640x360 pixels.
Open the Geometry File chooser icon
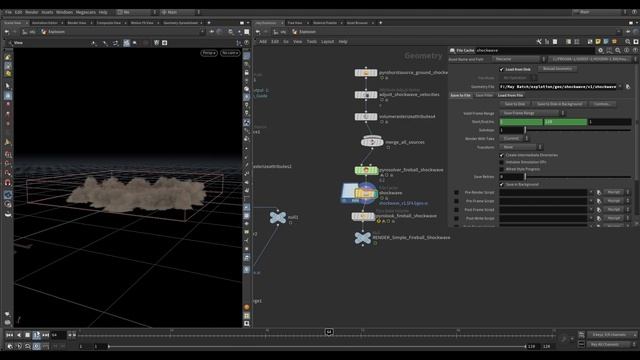point(628,87)
